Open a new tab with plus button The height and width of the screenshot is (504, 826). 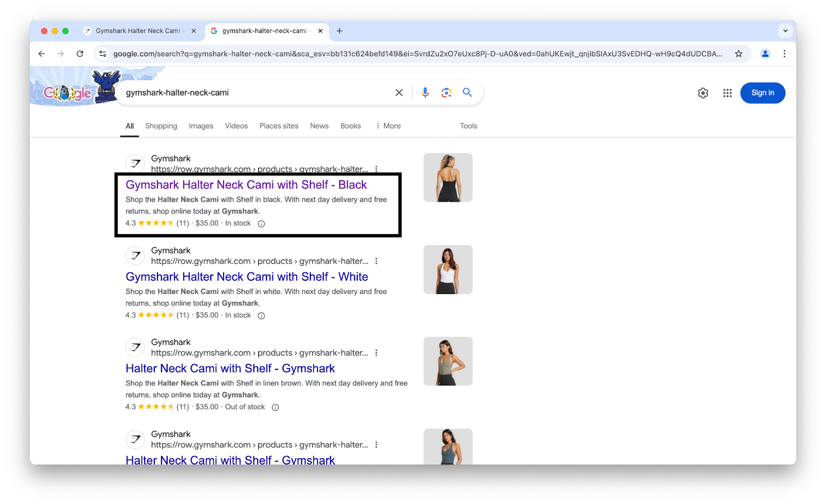tap(339, 31)
